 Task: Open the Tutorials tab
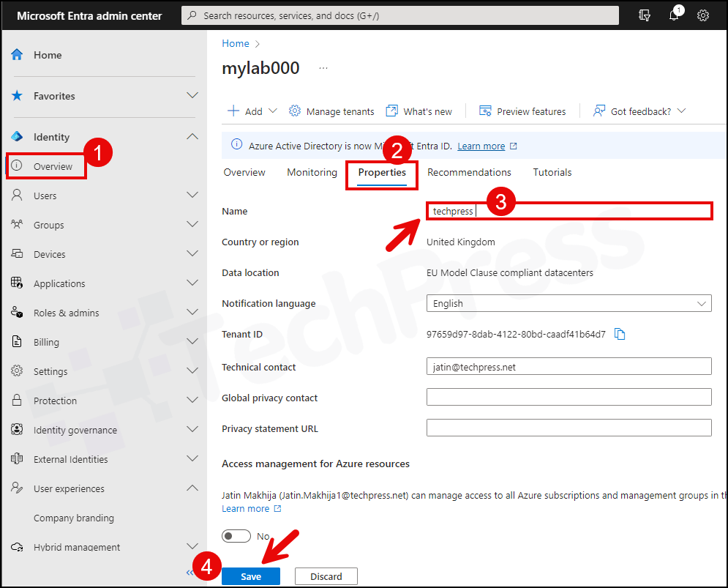click(552, 172)
